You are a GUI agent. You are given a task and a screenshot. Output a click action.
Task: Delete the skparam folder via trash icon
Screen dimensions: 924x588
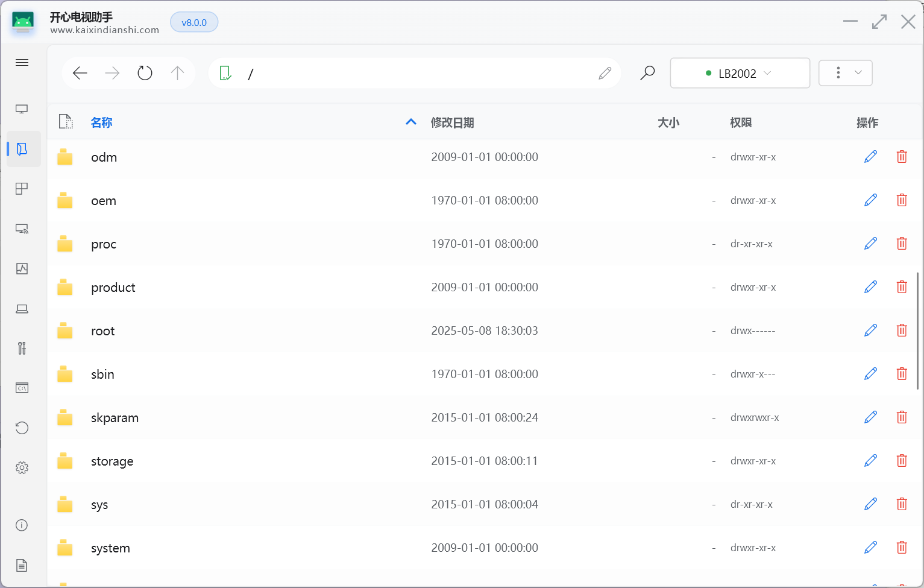pos(902,417)
